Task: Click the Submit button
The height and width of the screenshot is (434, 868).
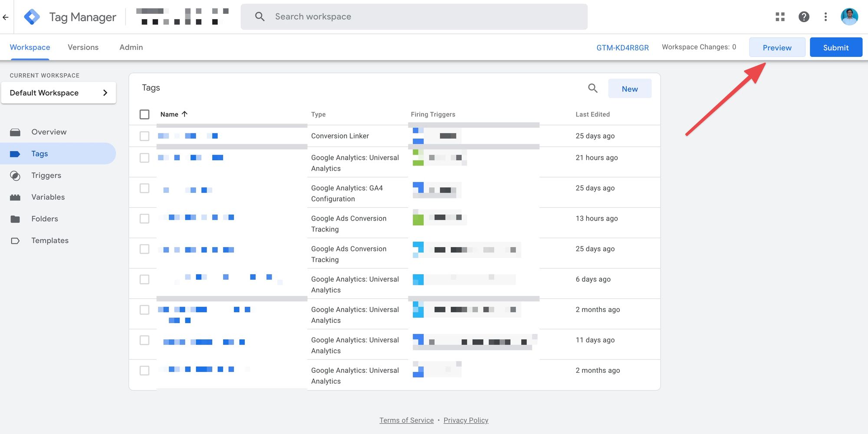Action: [x=836, y=47]
